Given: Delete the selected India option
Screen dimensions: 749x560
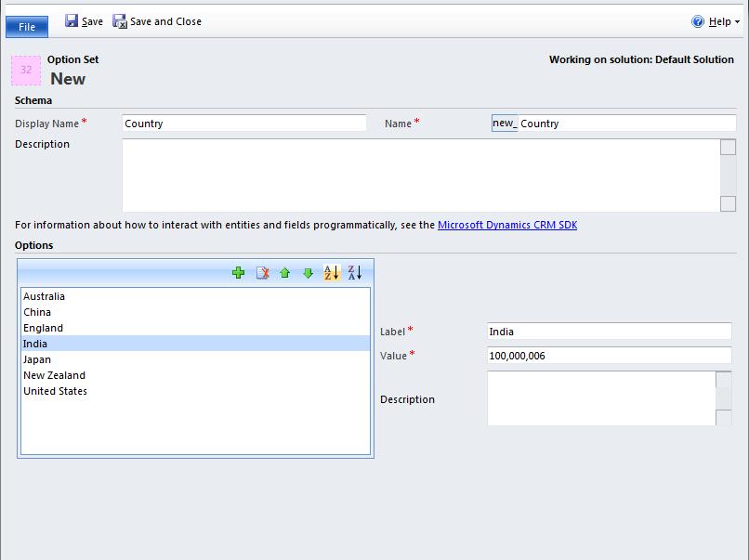Looking at the screenshot, I should point(262,272).
